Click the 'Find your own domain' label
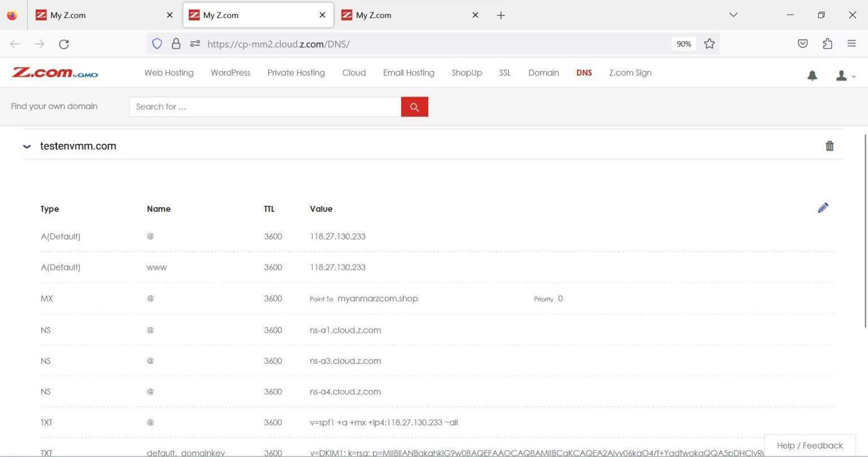Viewport: 868px width, 457px height. click(54, 106)
